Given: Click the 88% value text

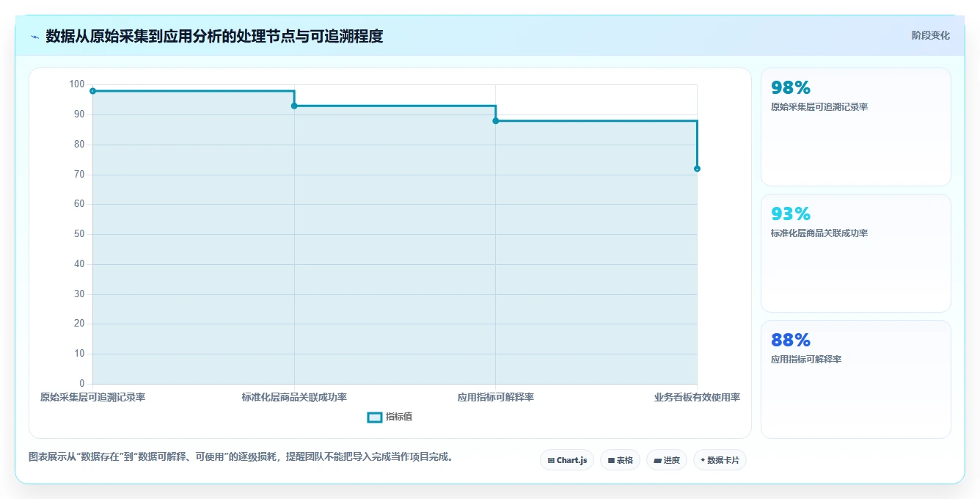Looking at the screenshot, I should click(791, 340).
